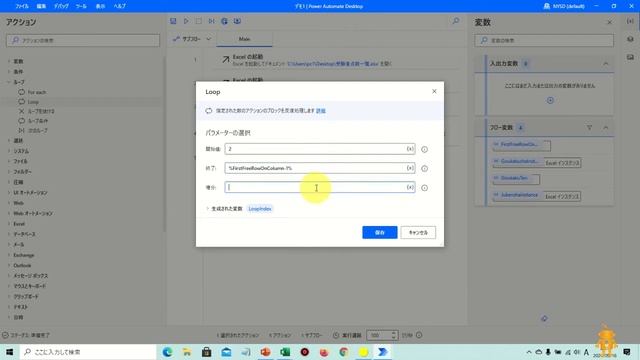Open the UI elements side panel icon

coord(630,39)
